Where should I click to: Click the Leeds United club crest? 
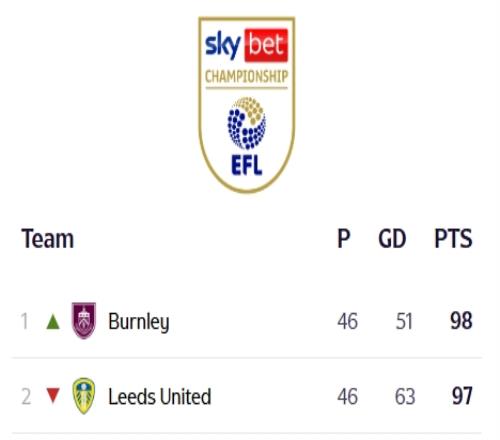(x=84, y=396)
